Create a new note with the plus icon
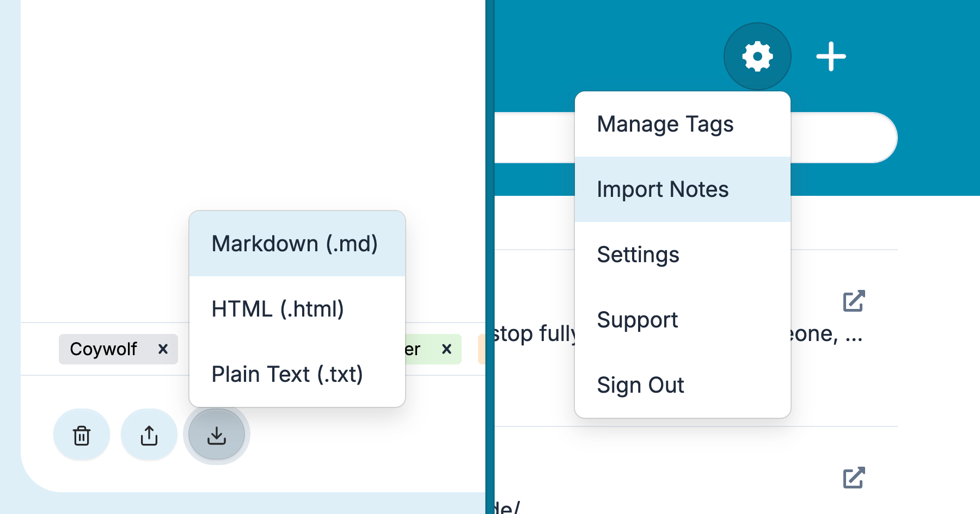Viewport: 980px width, 514px height. [831, 56]
